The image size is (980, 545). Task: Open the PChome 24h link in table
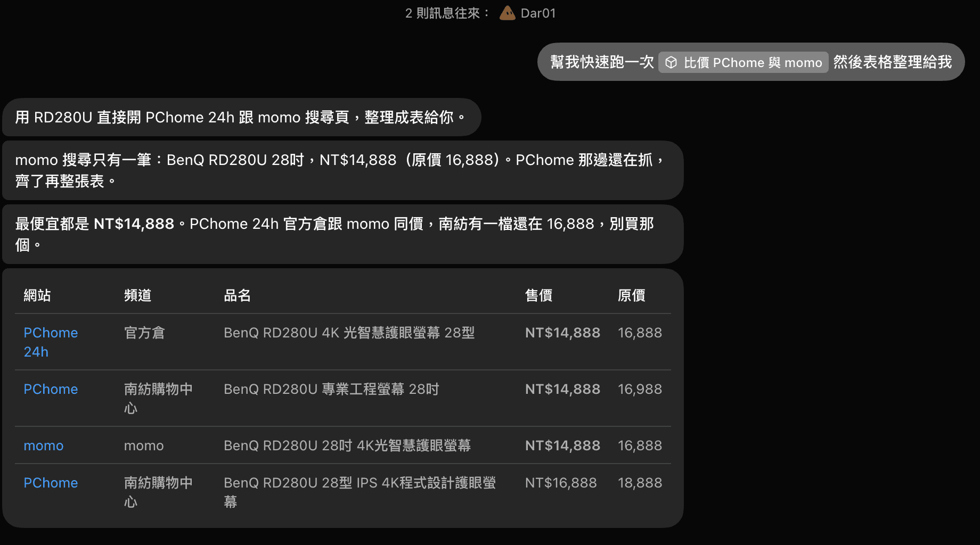point(51,342)
